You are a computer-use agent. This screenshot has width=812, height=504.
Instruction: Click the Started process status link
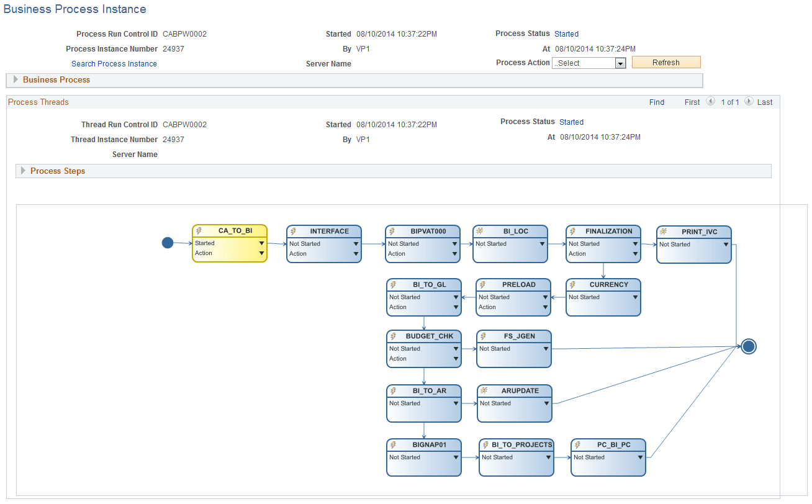(566, 34)
